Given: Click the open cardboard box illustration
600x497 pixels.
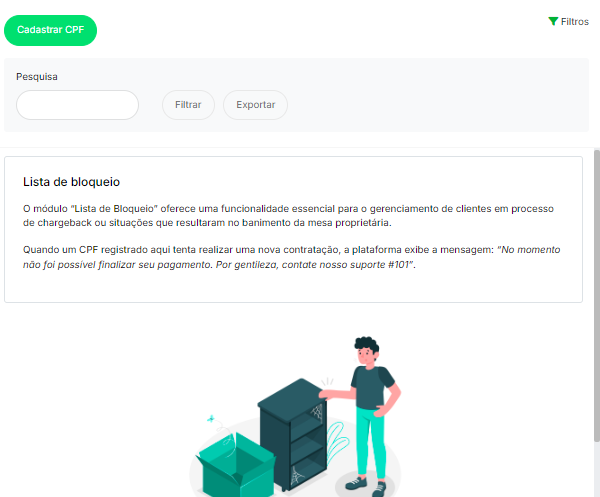Looking at the screenshot, I should click(x=235, y=466).
